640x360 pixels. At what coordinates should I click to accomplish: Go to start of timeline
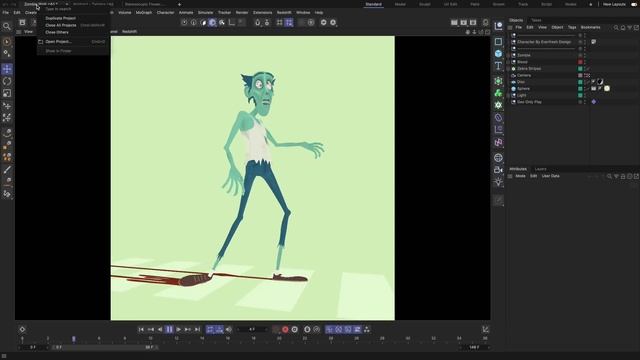pos(141,329)
